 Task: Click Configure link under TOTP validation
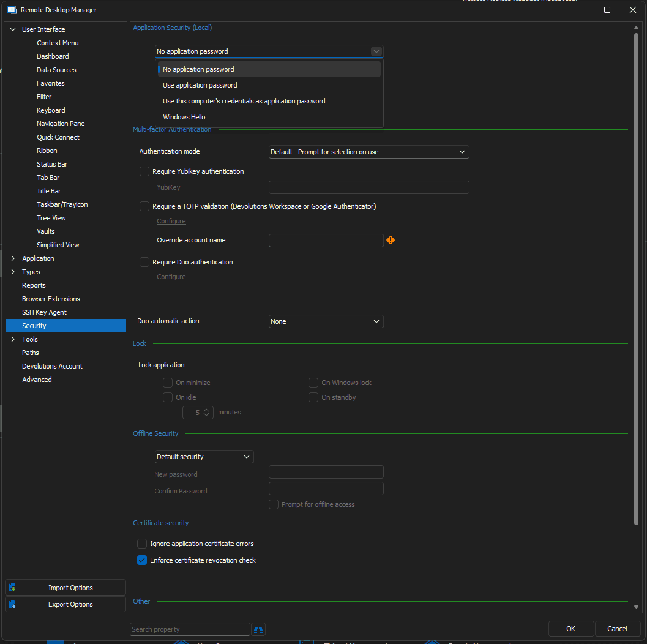(171, 221)
